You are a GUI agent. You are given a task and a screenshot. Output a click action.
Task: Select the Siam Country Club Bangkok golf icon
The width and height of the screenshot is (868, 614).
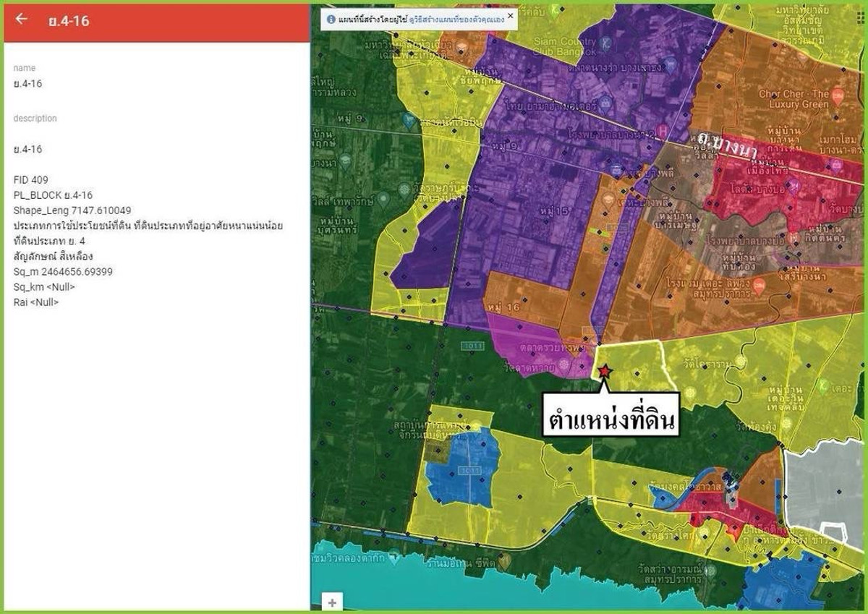pos(605,43)
